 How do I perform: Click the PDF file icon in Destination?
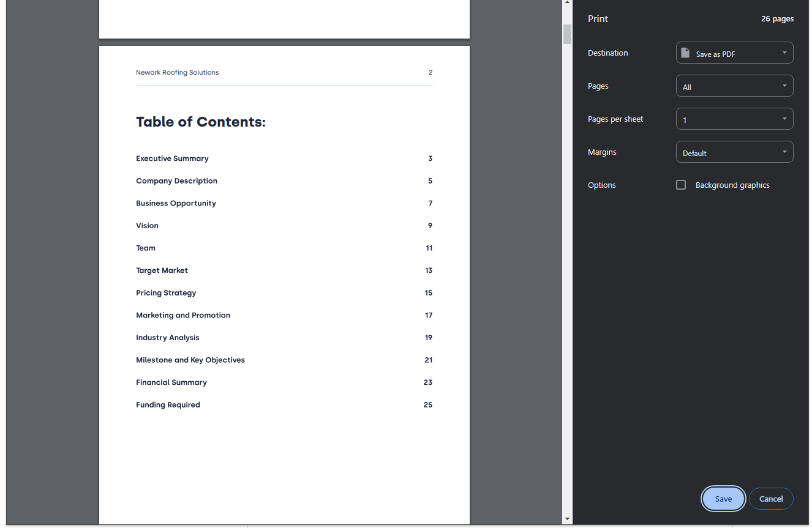(x=685, y=53)
